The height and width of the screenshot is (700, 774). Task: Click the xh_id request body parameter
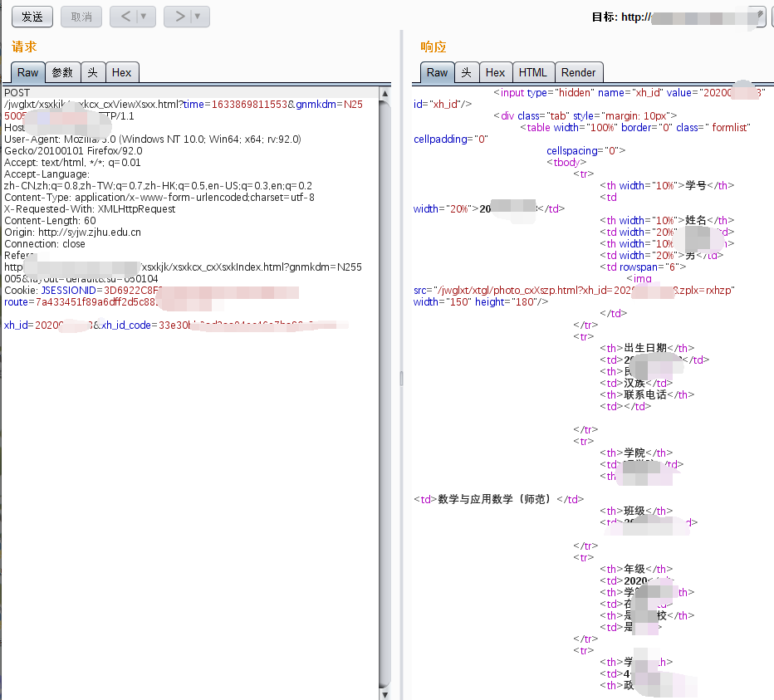(48, 325)
